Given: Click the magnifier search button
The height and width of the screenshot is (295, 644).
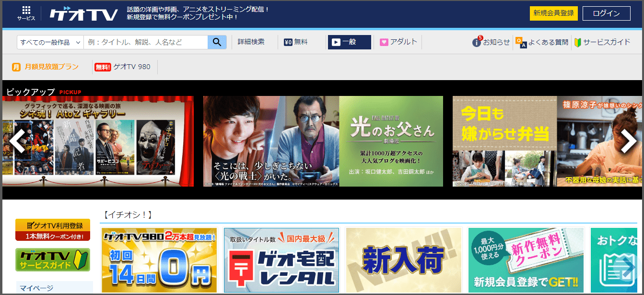Looking at the screenshot, I should [217, 42].
